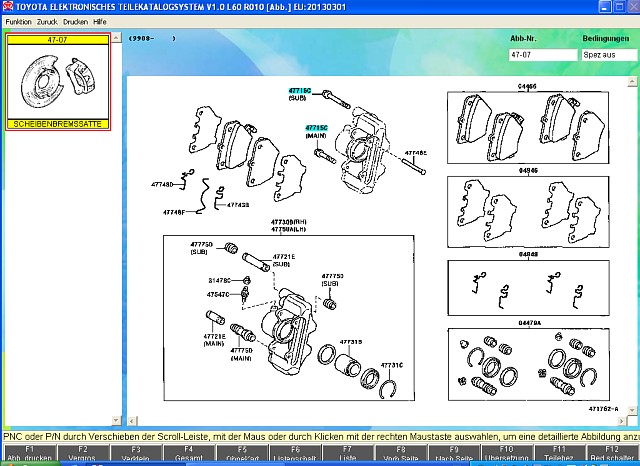This screenshot has width=640, height=466.
Task: Click the Bedingungen field showing Spez aus
Action: coord(609,55)
